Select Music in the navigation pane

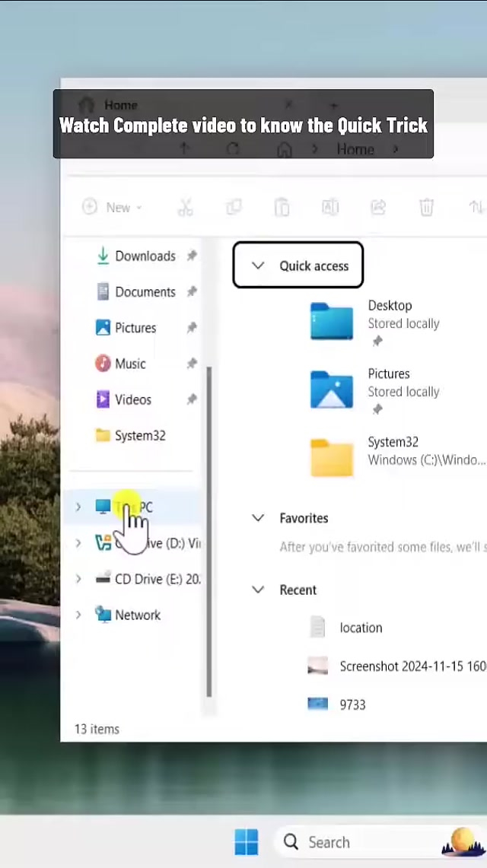point(129,364)
